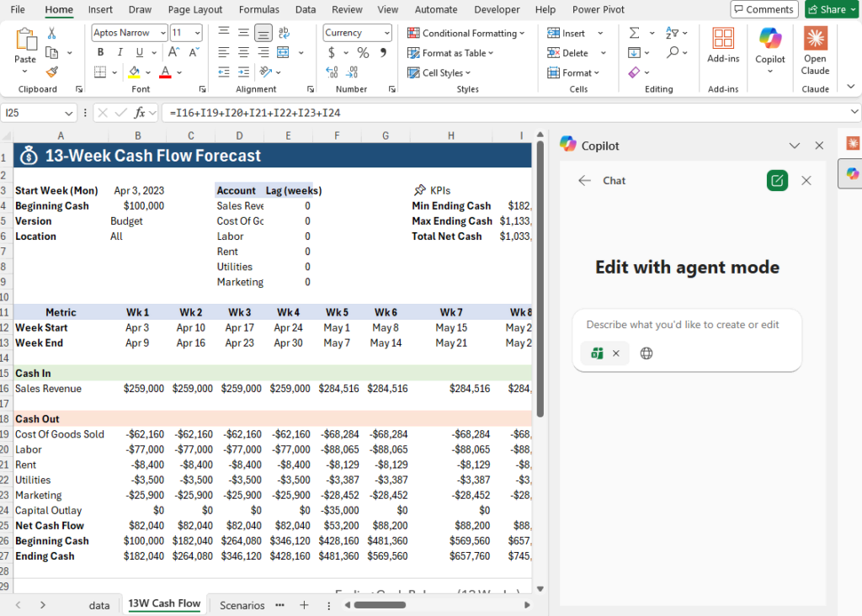862x616 pixels.
Task: Click the Comma Style icon
Action: click(385, 52)
